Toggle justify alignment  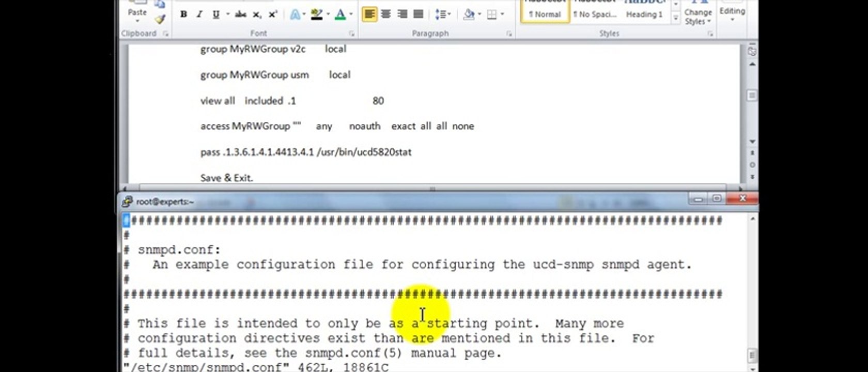click(419, 14)
